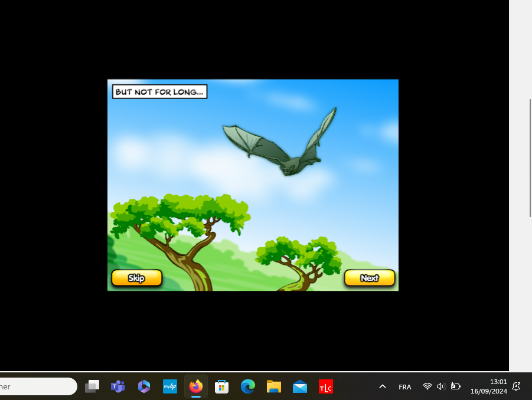Launch Microsoft Copilot from the taskbar
The width and height of the screenshot is (532, 400).
[x=144, y=386]
